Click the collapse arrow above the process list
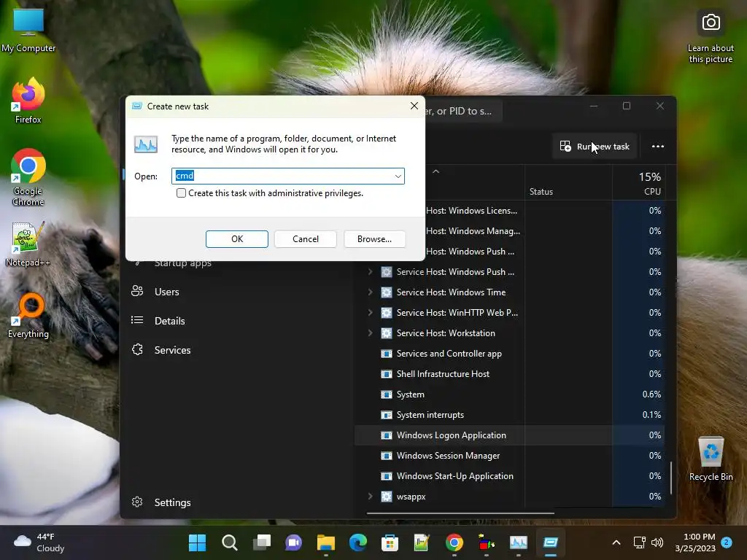This screenshot has width=747, height=560. click(436, 171)
